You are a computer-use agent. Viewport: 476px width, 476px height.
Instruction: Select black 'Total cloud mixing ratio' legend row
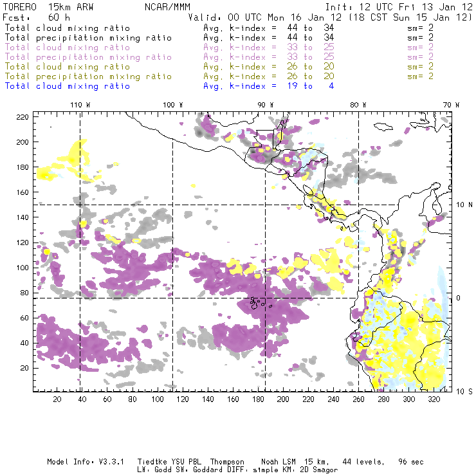click(219, 28)
